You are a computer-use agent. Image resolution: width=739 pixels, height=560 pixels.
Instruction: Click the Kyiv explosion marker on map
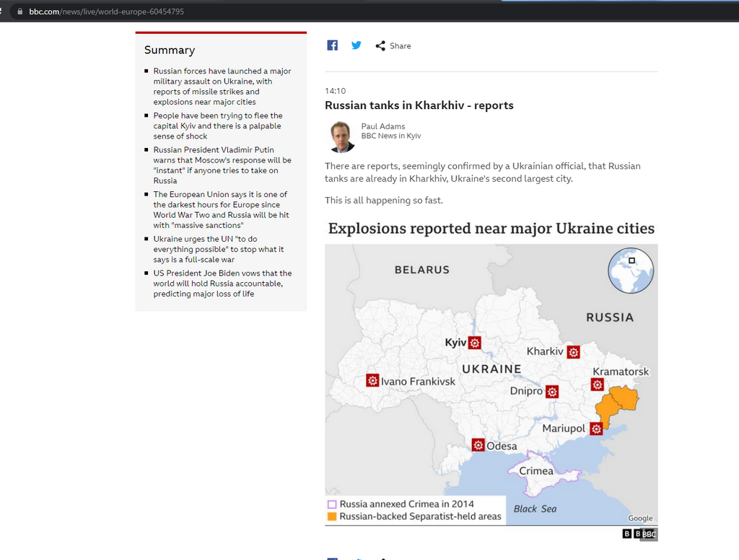(475, 343)
